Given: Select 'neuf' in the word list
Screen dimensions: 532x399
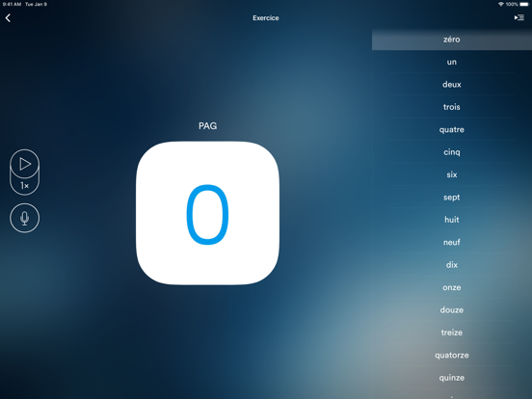Looking at the screenshot, I should click(x=452, y=242).
